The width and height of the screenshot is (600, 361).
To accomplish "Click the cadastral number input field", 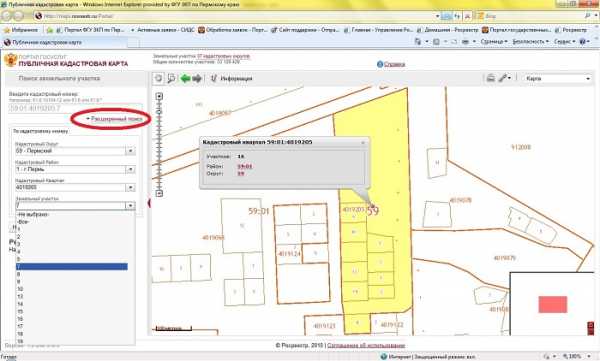I will point(75,108).
